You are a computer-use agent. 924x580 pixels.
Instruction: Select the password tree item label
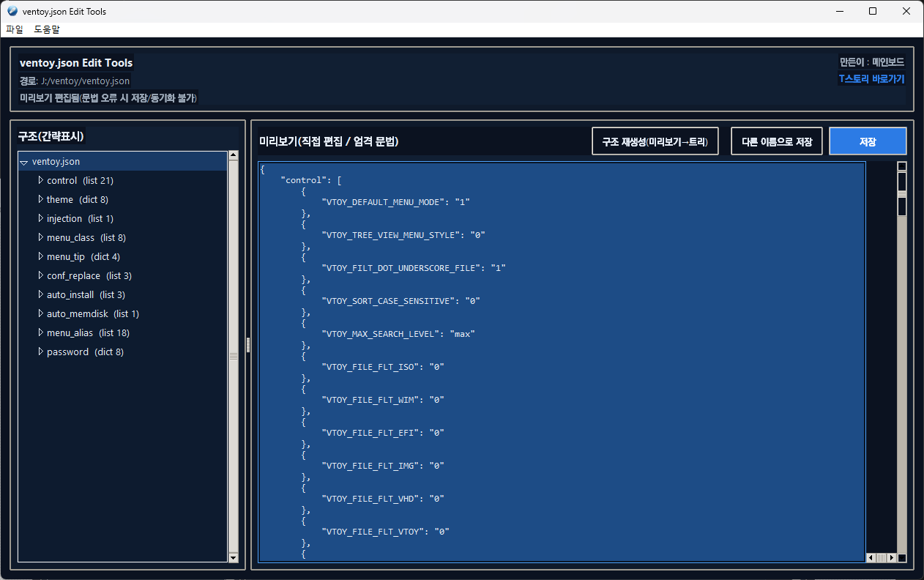(x=85, y=352)
